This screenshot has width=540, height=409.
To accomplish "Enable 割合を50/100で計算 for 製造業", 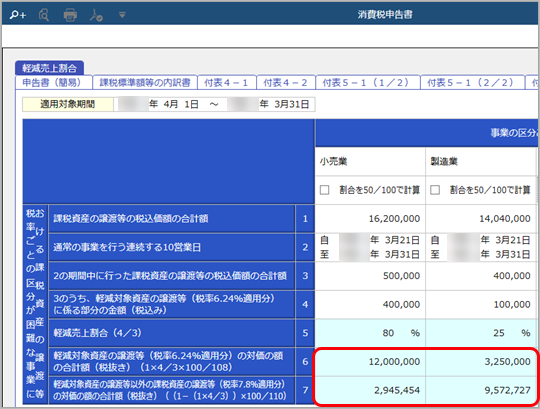I will (x=435, y=190).
